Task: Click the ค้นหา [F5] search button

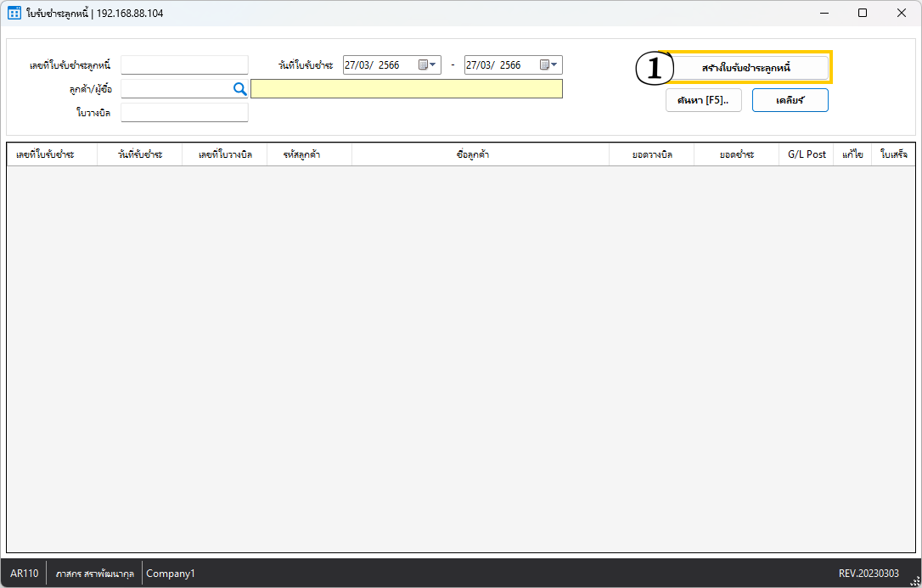Action: point(703,100)
